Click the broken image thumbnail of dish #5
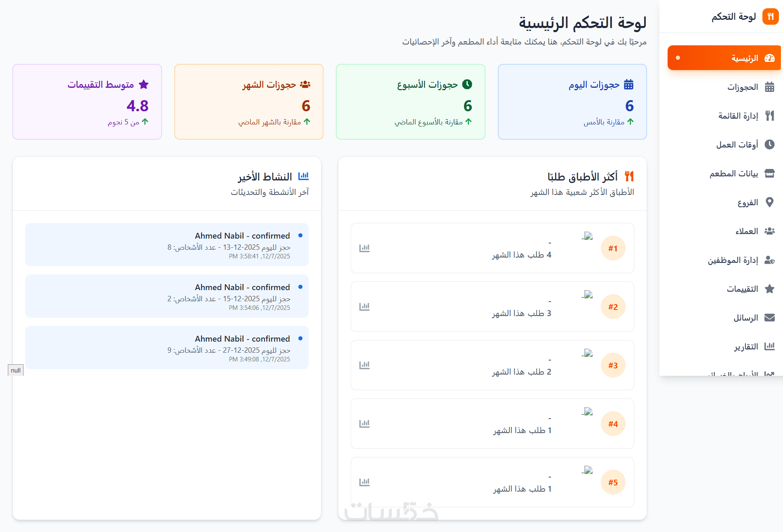 (x=588, y=470)
